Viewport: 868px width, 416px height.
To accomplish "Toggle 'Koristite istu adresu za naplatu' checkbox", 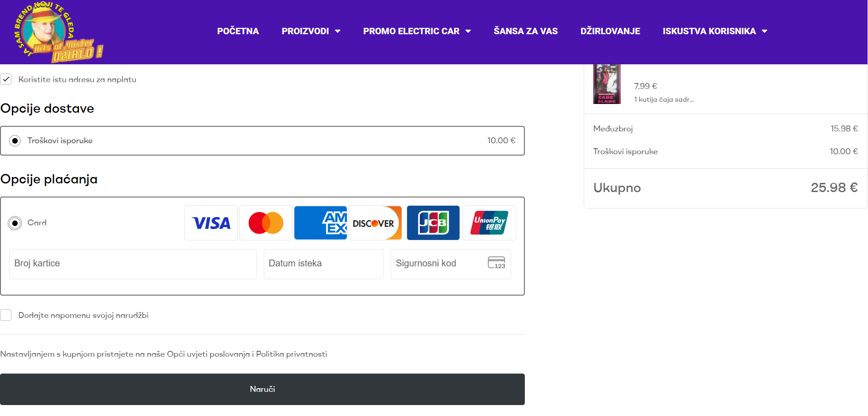I will 6,79.
